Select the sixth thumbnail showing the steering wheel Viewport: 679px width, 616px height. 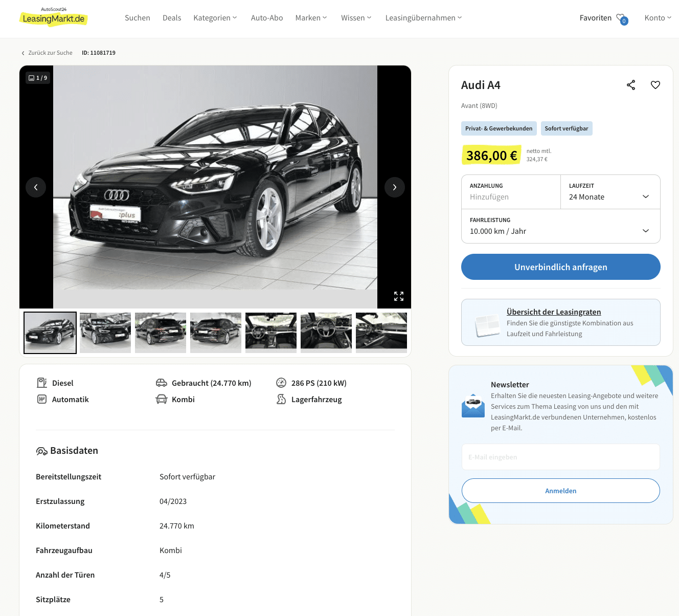point(326,333)
